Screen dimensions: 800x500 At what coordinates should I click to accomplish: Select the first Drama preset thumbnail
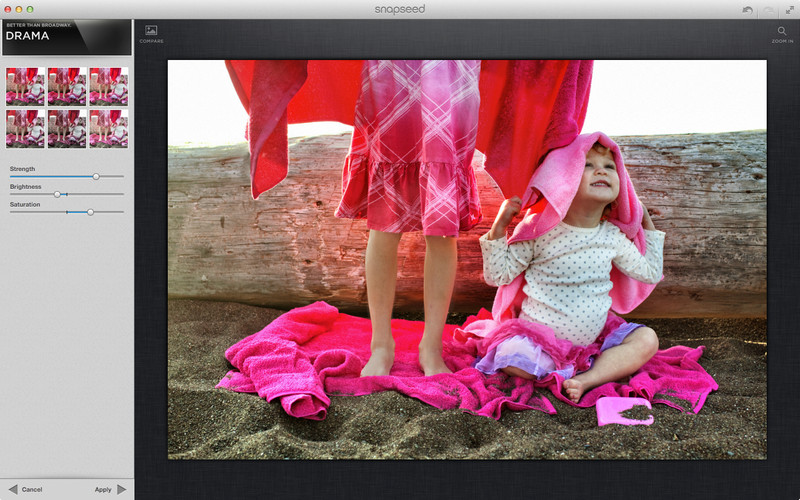click(24, 86)
